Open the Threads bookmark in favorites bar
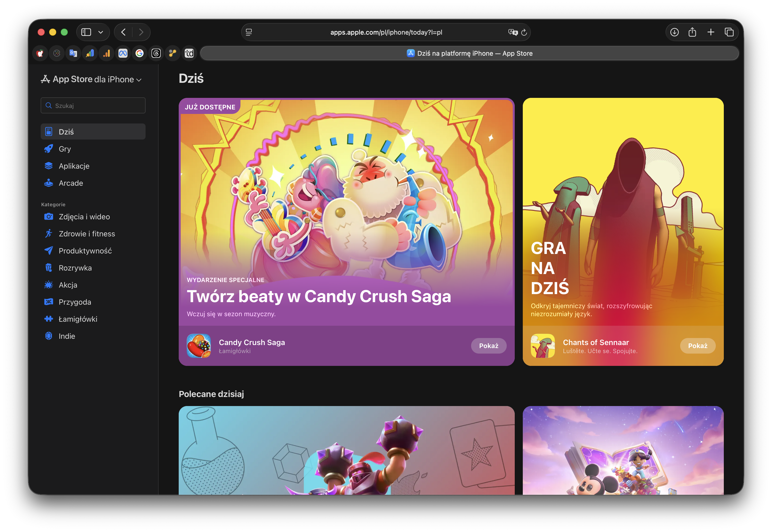 pyautogui.click(x=156, y=53)
